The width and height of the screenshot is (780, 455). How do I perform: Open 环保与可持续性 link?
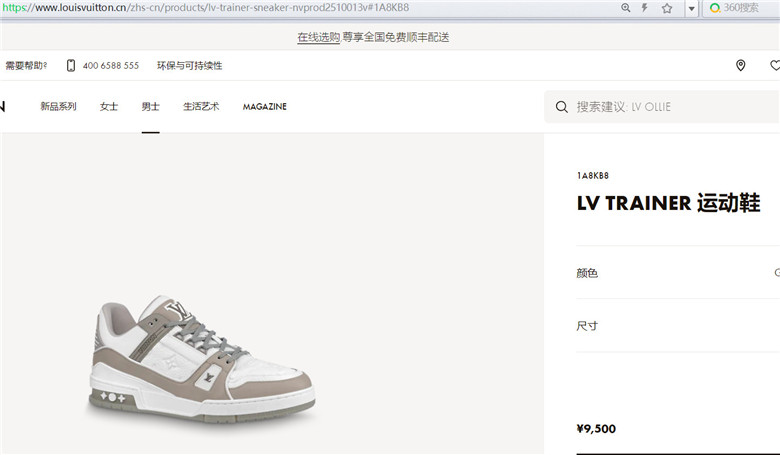190,66
